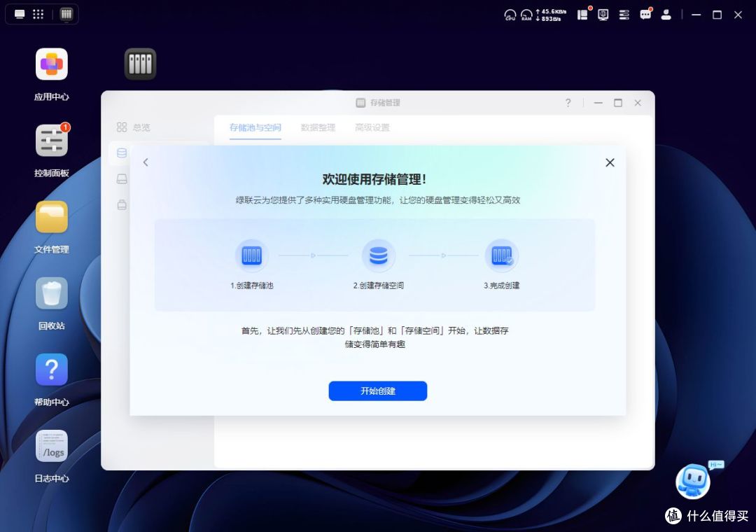View network upload and download speed indicator
The width and height of the screenshot is (756, 532).
(x=551, y=15)
